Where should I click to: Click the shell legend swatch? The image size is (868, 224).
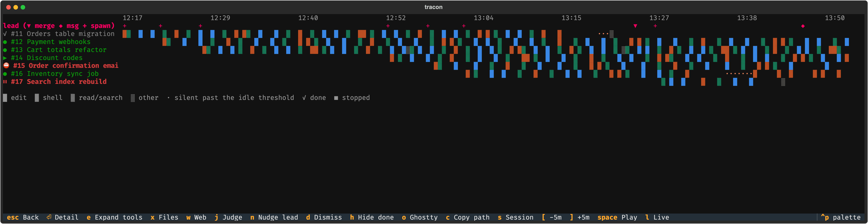coord(37,98)
